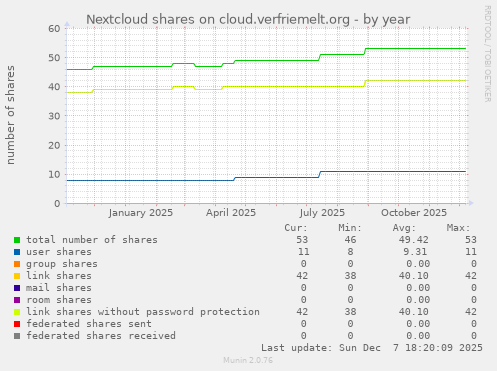497x371 pixels.
Task: Click the 'April 2025' x-axis label
Action: [x=231, y=213]
